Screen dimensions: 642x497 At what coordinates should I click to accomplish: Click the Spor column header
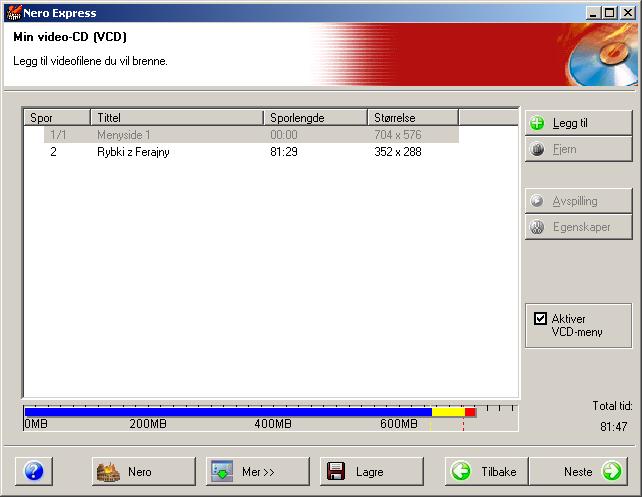tap(57, 118)
